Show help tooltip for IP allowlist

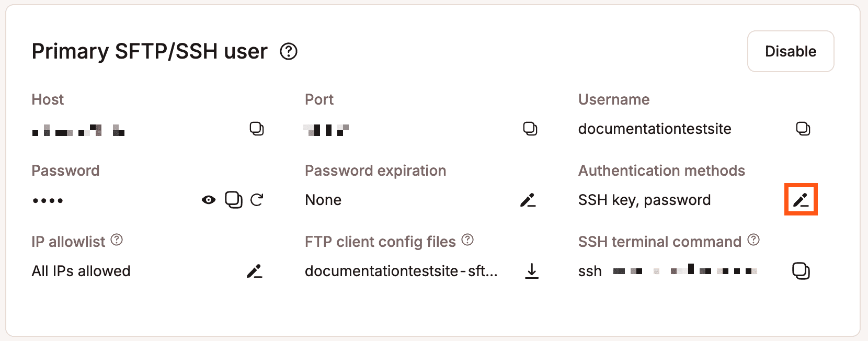[x=117, y=240]
